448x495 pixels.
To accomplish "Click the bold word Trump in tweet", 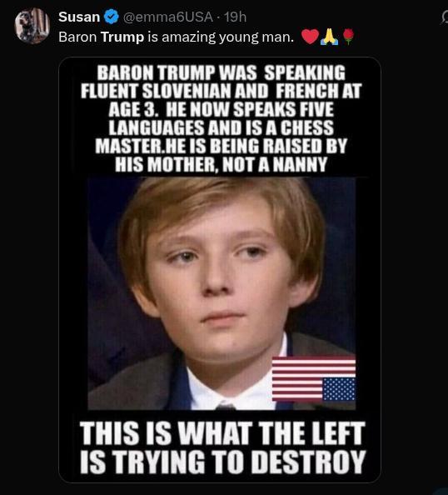I will point(122,37).
